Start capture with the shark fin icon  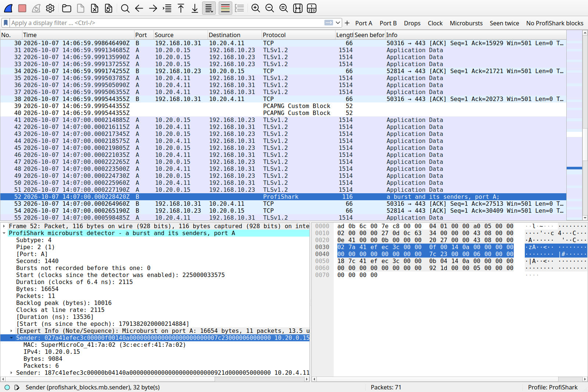(8, 8)
